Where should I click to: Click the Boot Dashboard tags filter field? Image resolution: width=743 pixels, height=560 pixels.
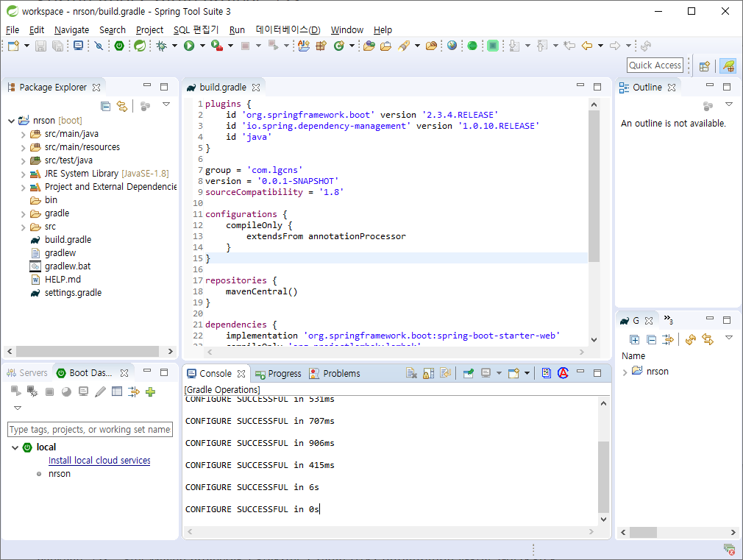90,430
